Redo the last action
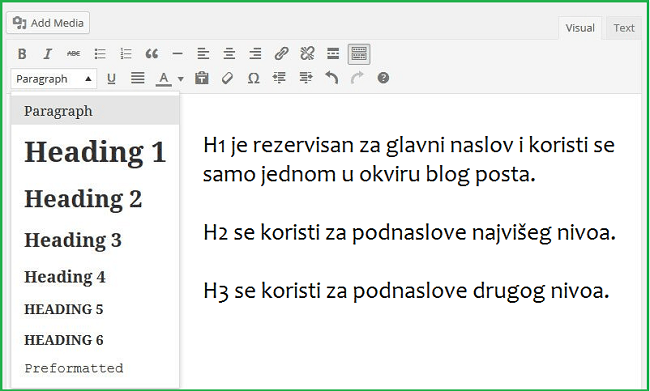This screenshot has height=391, width=650. [x=357, y=78]
